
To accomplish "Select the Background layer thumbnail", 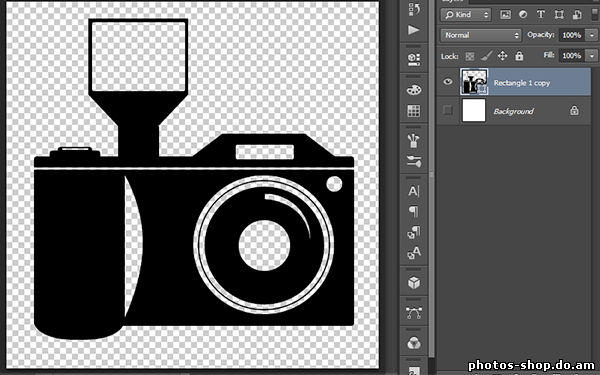I will point(474,111).
